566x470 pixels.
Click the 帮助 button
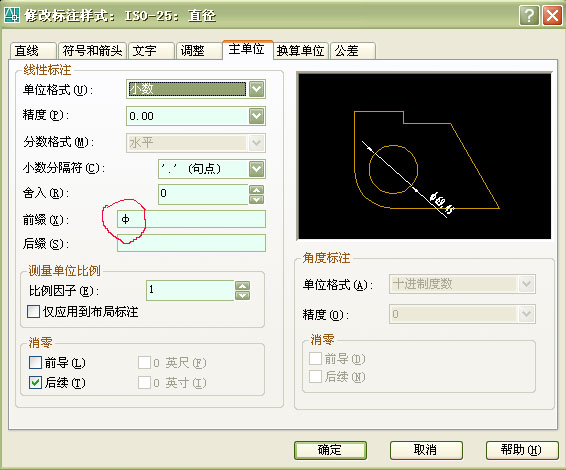(x=522, y=450)
